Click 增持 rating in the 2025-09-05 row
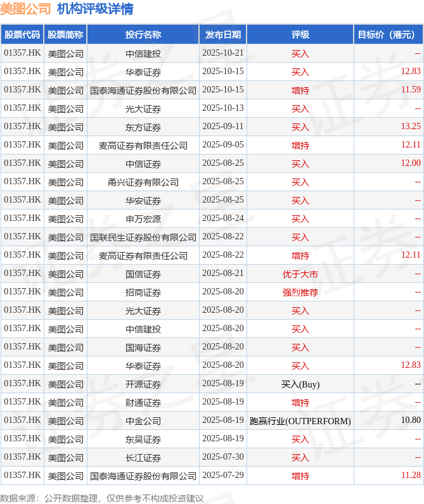Screen dimensions: 424x504 pos(300,145)
